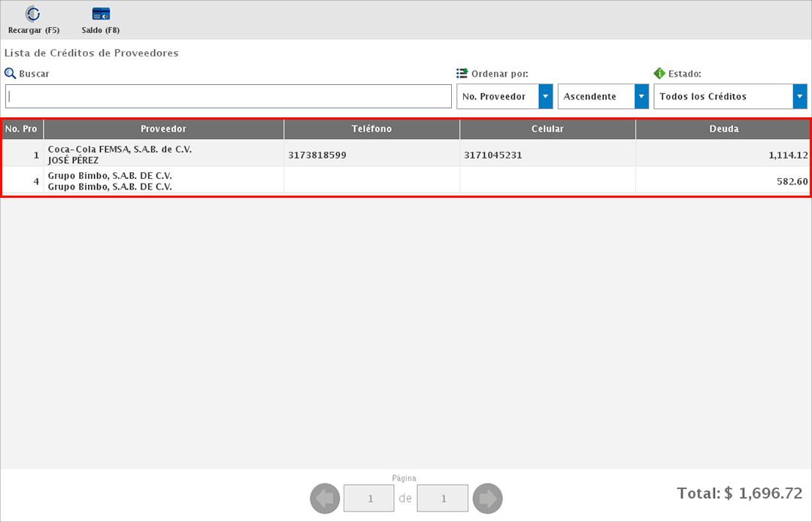Click the Teléfono column header

pos(371,129)
